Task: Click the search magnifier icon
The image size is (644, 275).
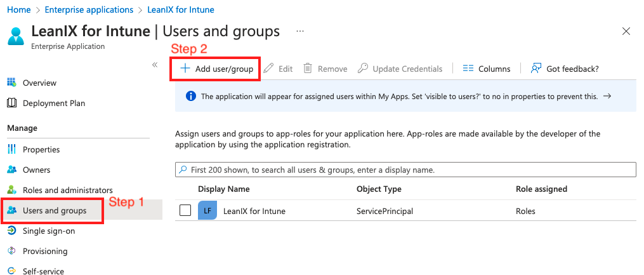Action: pyautogui.click(x=183, y=170)
